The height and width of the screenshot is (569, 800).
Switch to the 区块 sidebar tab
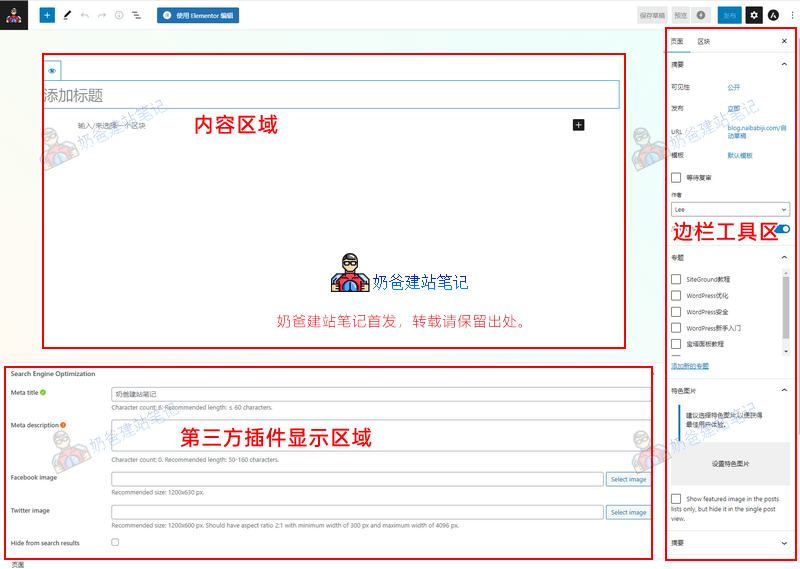coord(704,41)
